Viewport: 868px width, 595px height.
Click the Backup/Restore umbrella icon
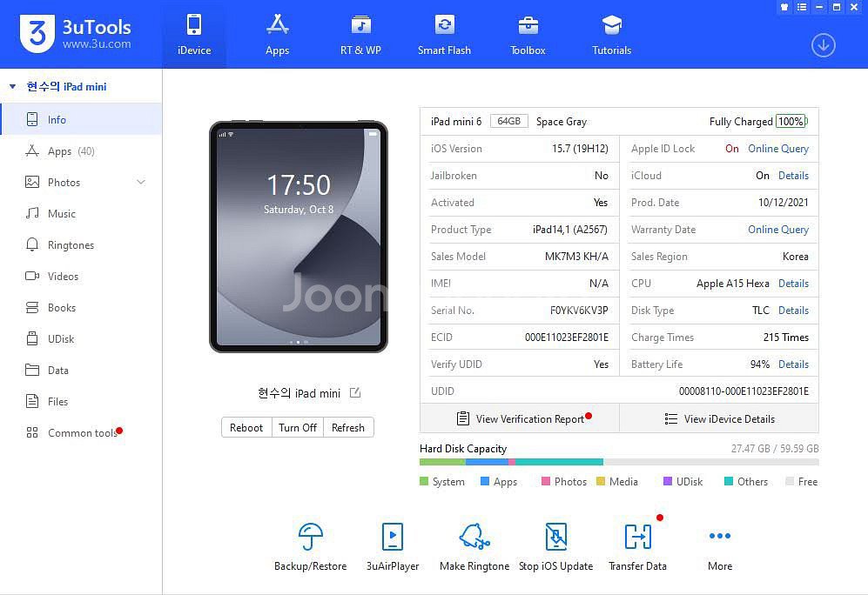tap(310, 536)
